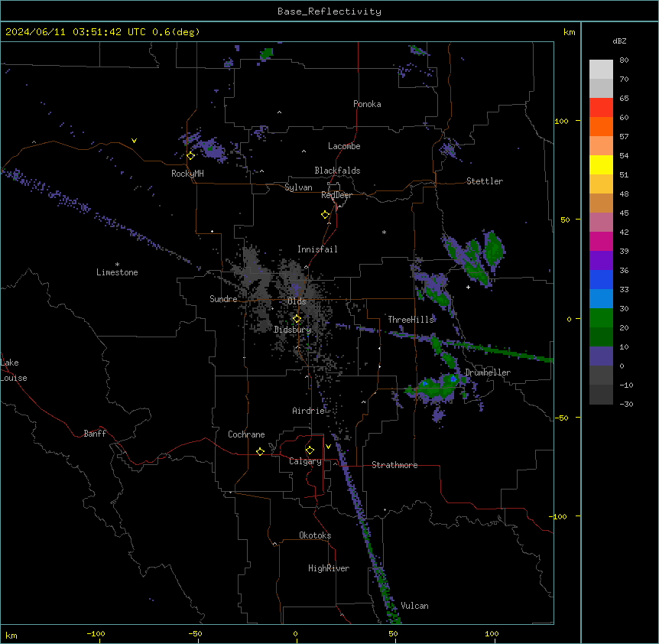The width and height of the screenshot is (659, 644).
Task: Click the -50 tick on right axis
Action: (x=561, y=418)
